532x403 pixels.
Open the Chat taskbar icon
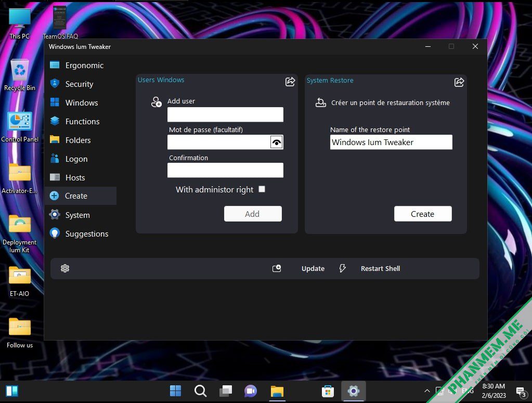[x=251, y=391]
